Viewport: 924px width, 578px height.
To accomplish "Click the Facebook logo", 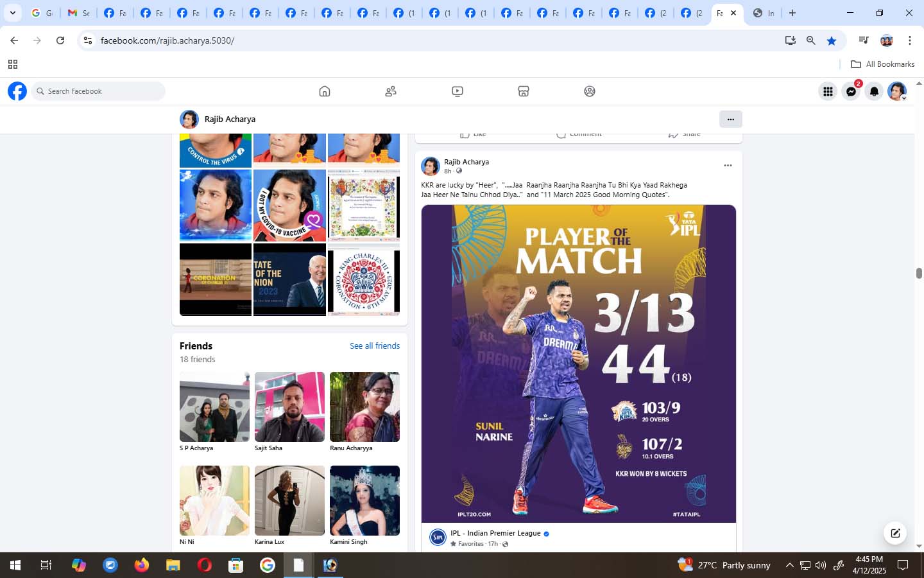I will 17,91.
